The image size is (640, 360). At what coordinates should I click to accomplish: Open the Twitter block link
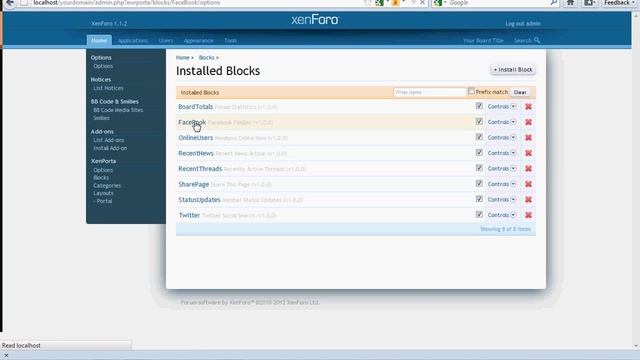[x=189, y=215]
